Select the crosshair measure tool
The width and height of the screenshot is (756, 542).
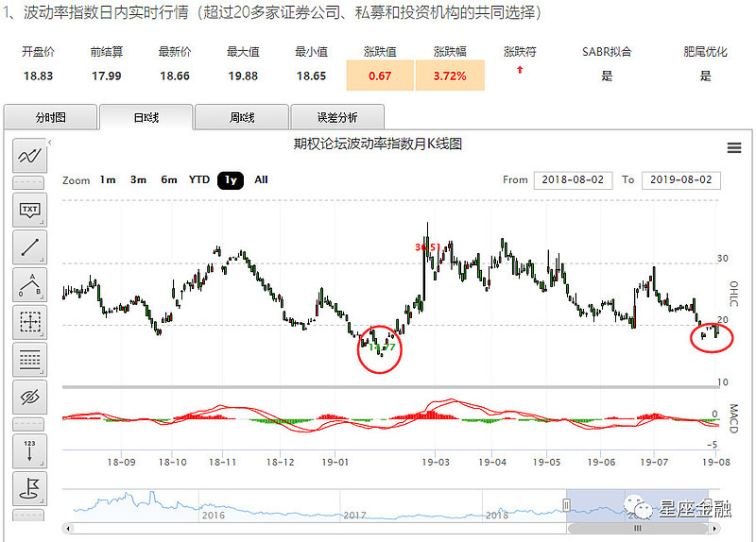[29, 322]
